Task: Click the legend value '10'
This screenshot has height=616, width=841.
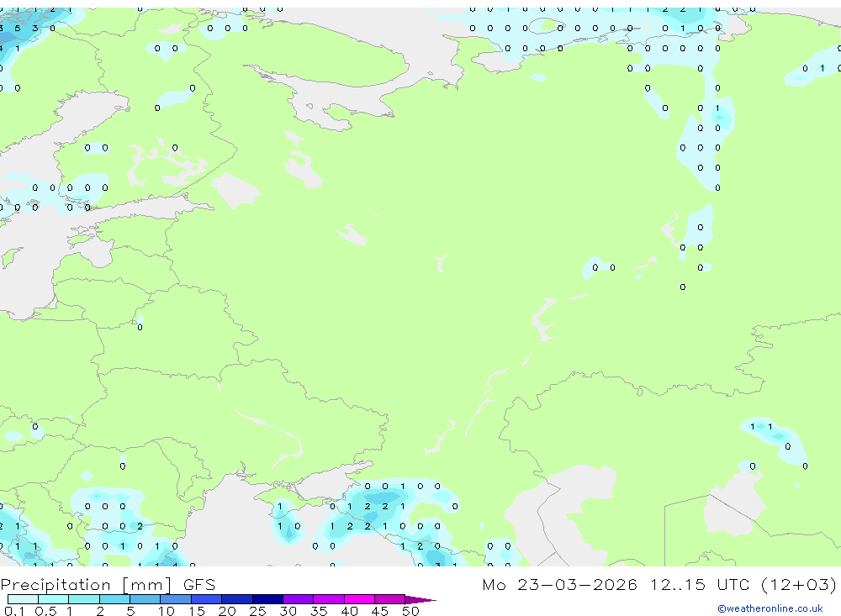Action: click(x=167, y=611)
